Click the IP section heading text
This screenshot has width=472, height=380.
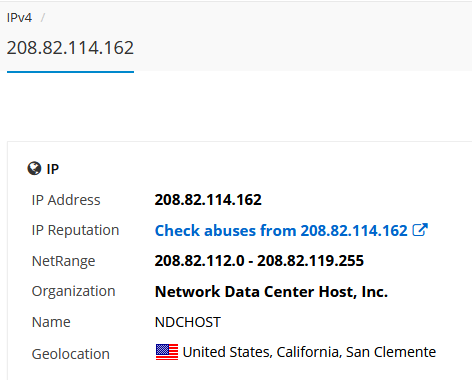click(53, 169)
